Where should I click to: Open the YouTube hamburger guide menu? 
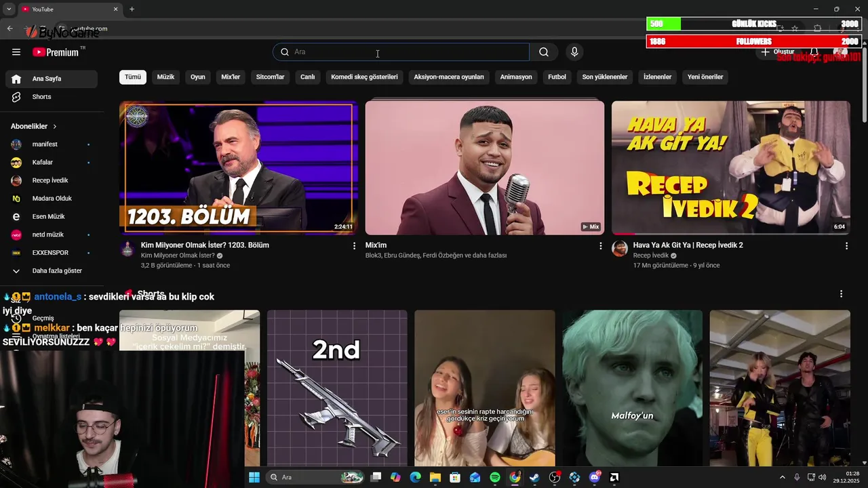tap(16, 52)
